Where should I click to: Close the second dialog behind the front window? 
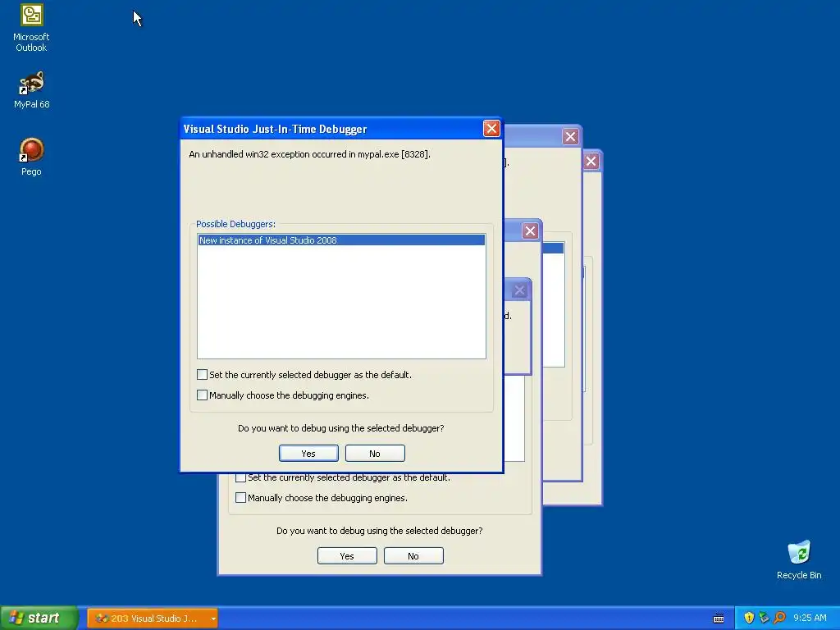pyautogui.click(x=570, y=137)
